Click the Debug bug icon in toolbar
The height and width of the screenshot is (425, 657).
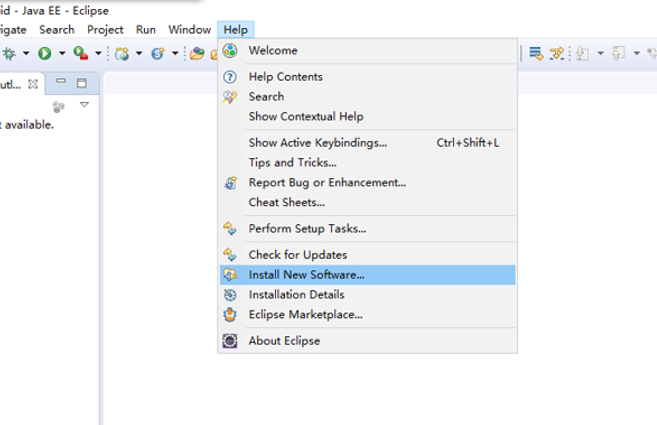click(x=9, y=54)
